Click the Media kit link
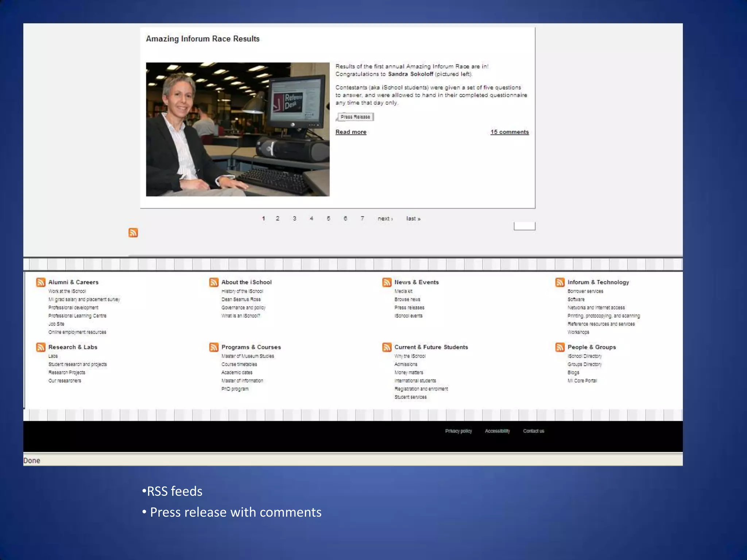Screen dimensions: 747x560 (403, 291)
